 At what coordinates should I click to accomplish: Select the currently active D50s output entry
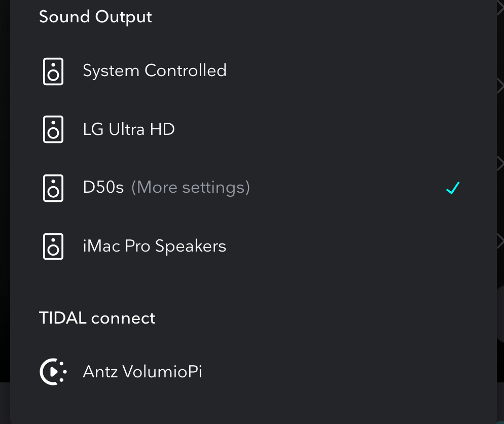click(x=103, y=188)
